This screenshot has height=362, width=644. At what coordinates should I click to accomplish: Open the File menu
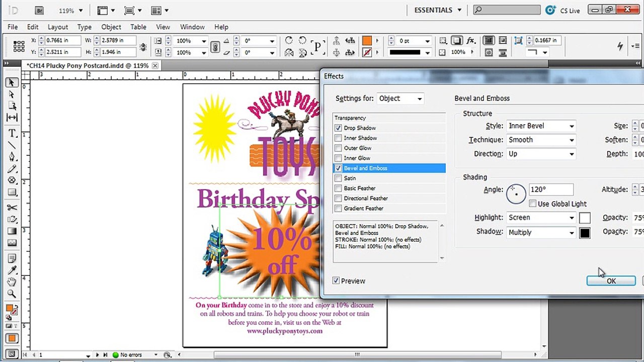[13, 27]
